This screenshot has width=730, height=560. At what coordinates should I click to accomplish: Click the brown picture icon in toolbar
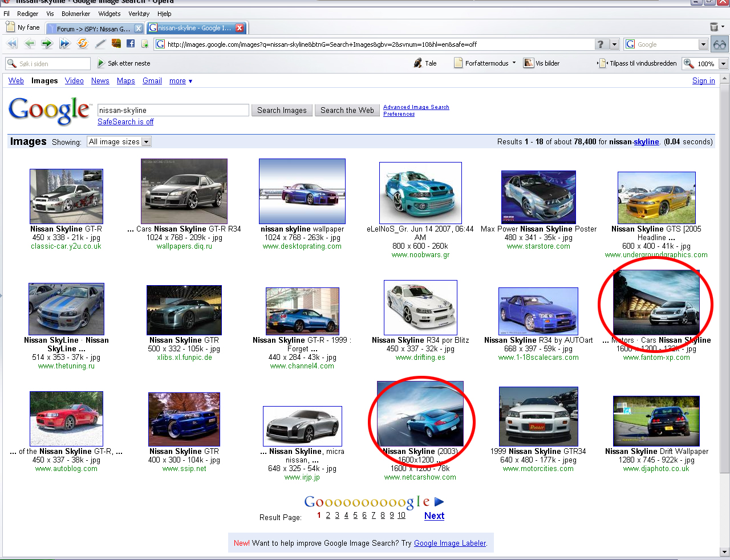tap(116, 44)
